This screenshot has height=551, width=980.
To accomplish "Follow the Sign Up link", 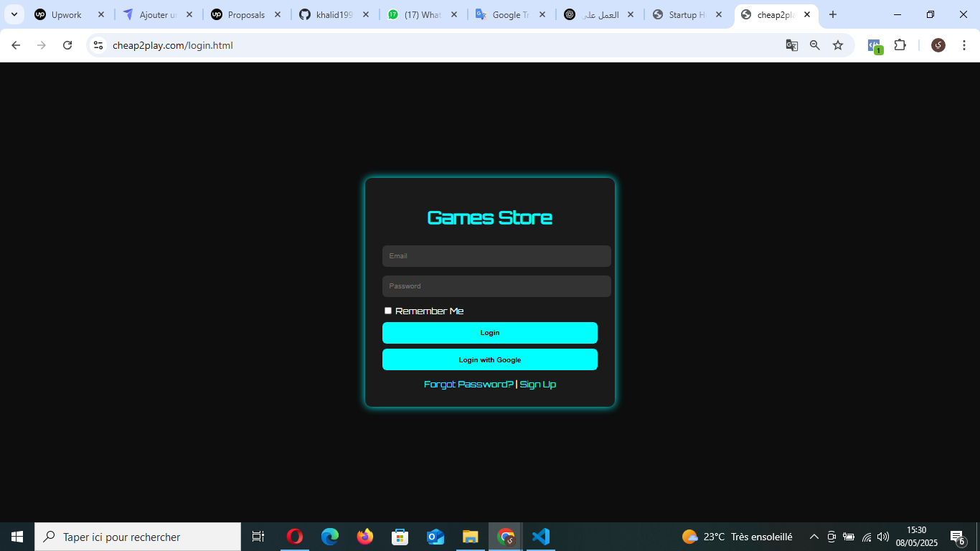I will pyautogui.click(x=538, y=385).
